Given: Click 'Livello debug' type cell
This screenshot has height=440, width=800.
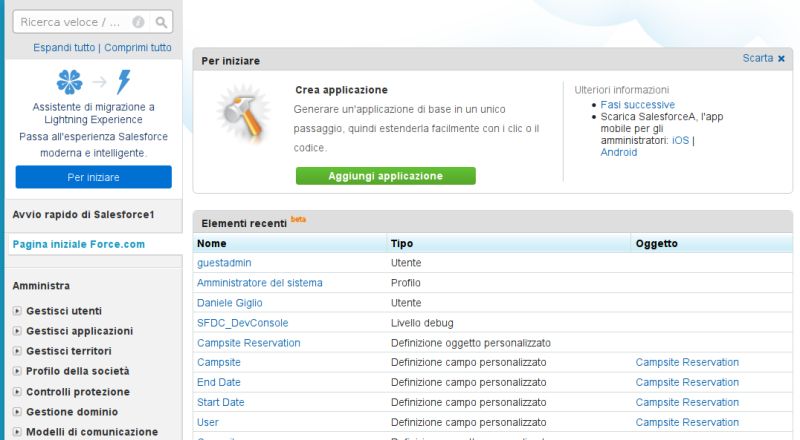Looking at the screenshot, I should pos(422,323).
